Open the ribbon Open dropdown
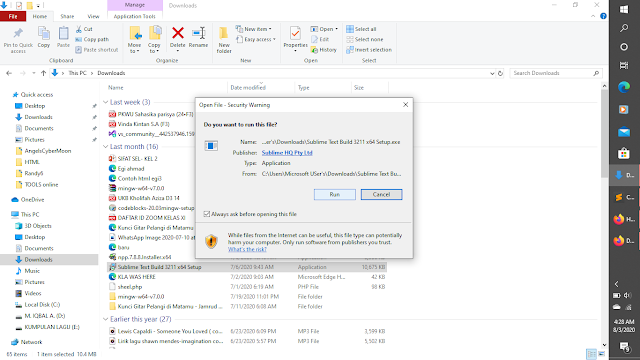Viewport: 640px width, 360px height. point(324,29)
